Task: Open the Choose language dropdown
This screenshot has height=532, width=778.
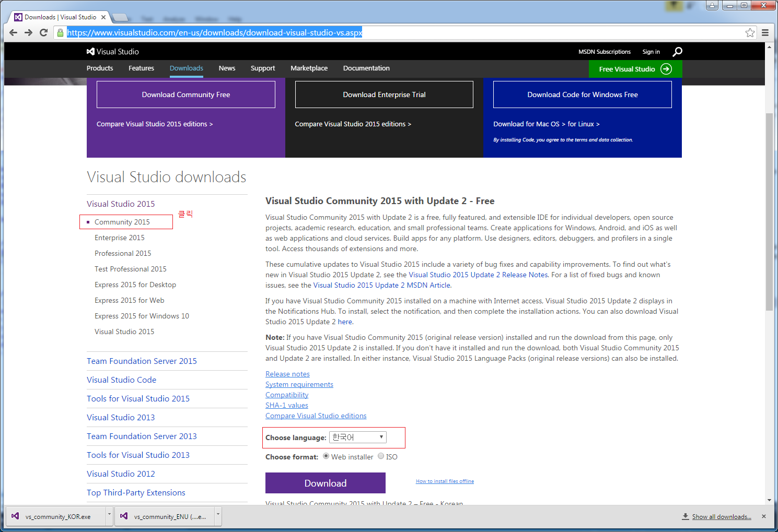Action: click(358, 437)
